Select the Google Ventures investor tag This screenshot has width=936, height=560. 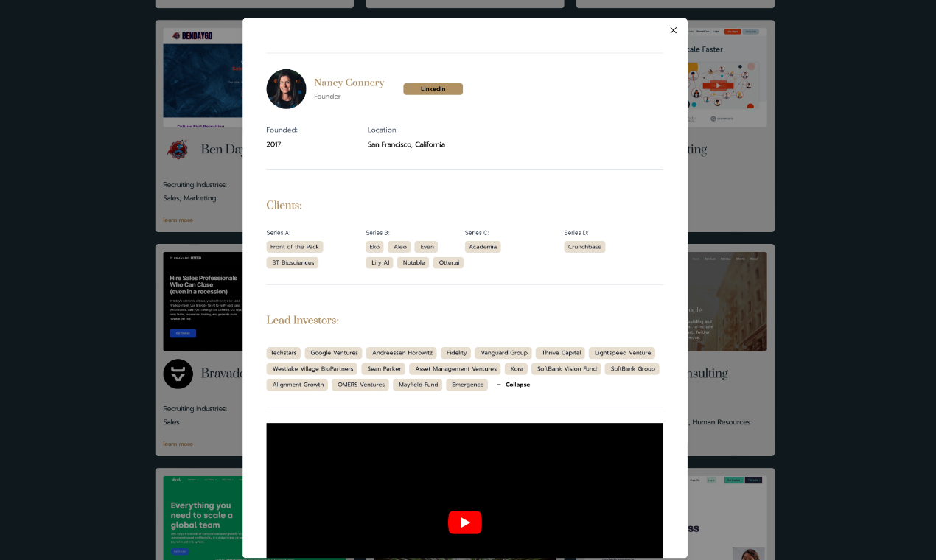334,353
